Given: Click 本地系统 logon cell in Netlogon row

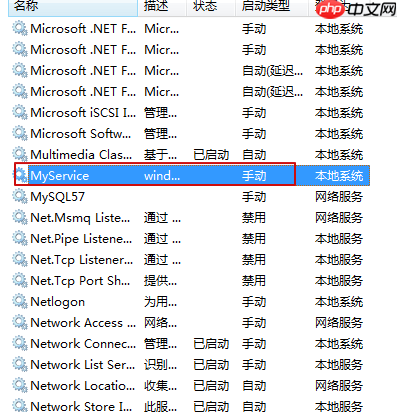Looking at the screenshot, I should (x=339, y=302).
